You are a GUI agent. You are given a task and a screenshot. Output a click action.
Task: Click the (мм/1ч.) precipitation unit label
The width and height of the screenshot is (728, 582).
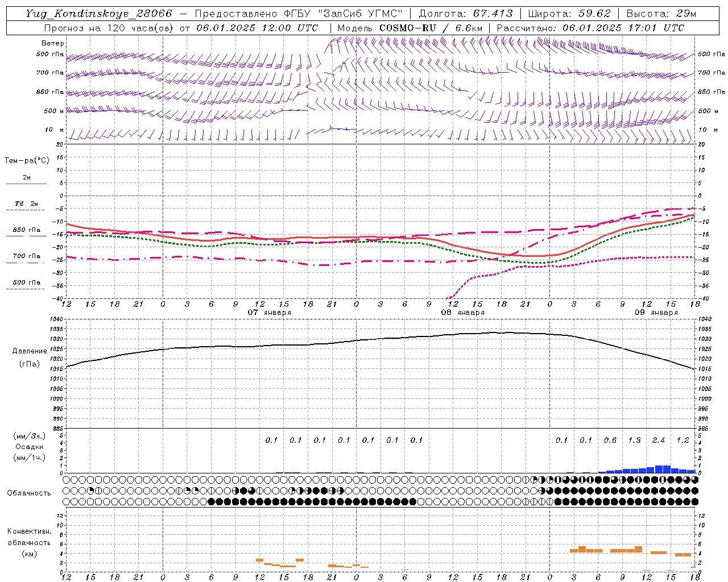[x=30, y=458]
